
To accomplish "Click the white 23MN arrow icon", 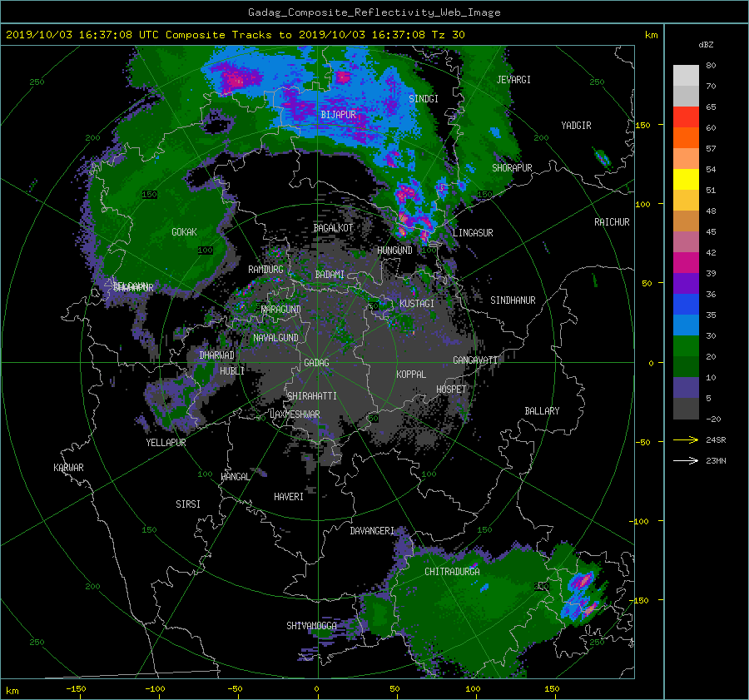I will point(686,460).
